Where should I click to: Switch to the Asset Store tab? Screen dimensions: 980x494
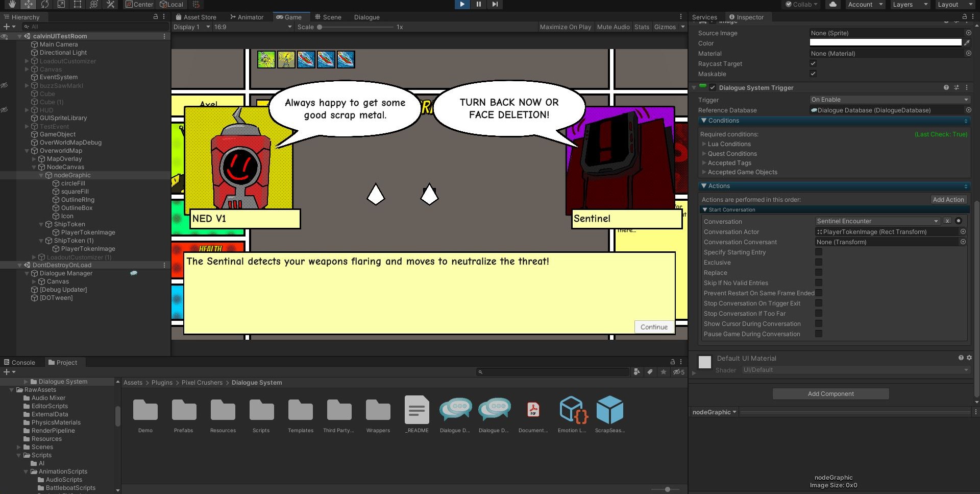coord(196,17)
